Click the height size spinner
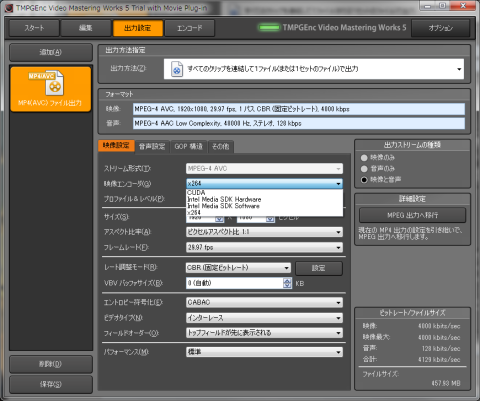This screenshot has height=401, width=480. tap(270, 219)
